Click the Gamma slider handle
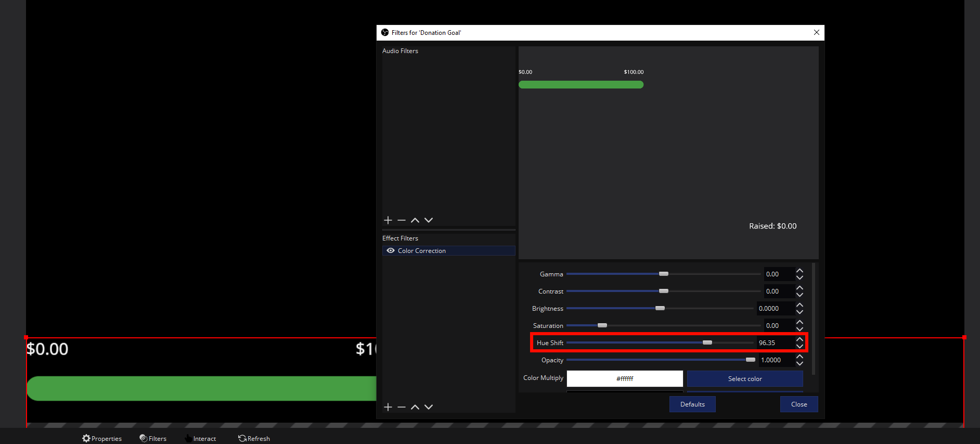 point(664,274)
